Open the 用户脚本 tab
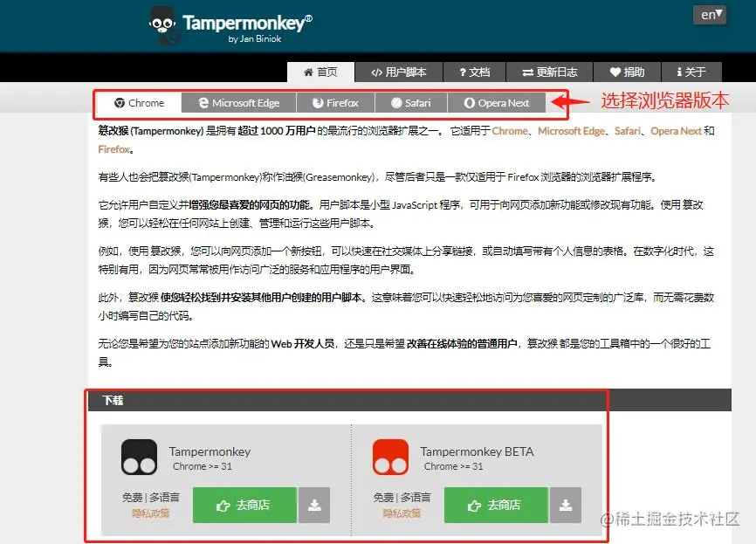This screenshot has height=544, width=756. coord(399,72)
